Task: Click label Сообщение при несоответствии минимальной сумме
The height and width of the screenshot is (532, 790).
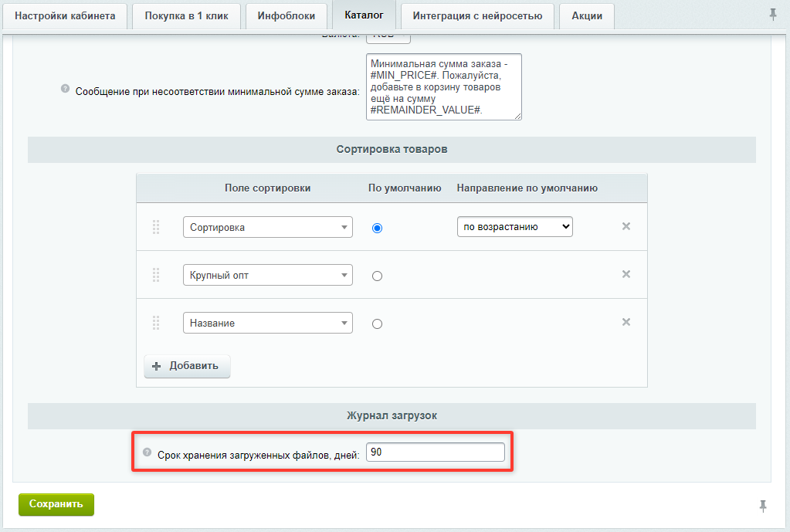Action: tap(218, 92)
